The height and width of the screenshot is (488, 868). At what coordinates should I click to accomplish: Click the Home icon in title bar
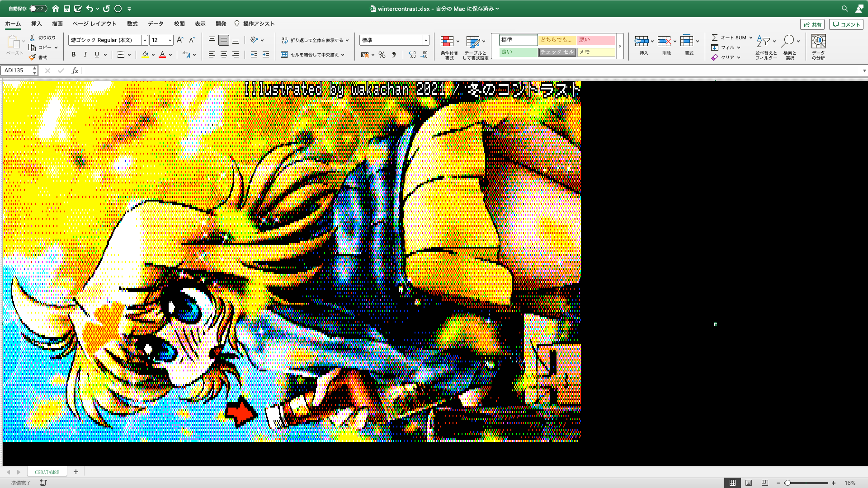coord(56,9)
